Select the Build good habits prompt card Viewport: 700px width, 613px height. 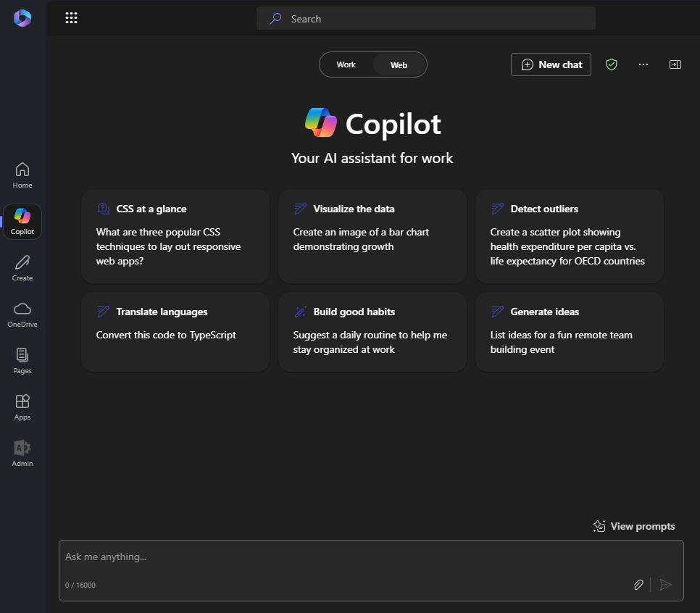pyautogui.click(x=372, y=332)
